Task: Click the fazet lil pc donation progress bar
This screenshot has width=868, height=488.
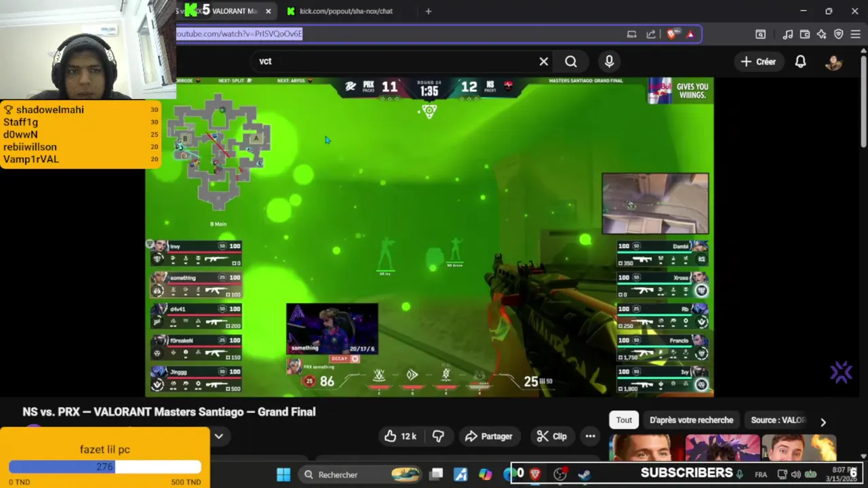Action: [x=105, y=467]
